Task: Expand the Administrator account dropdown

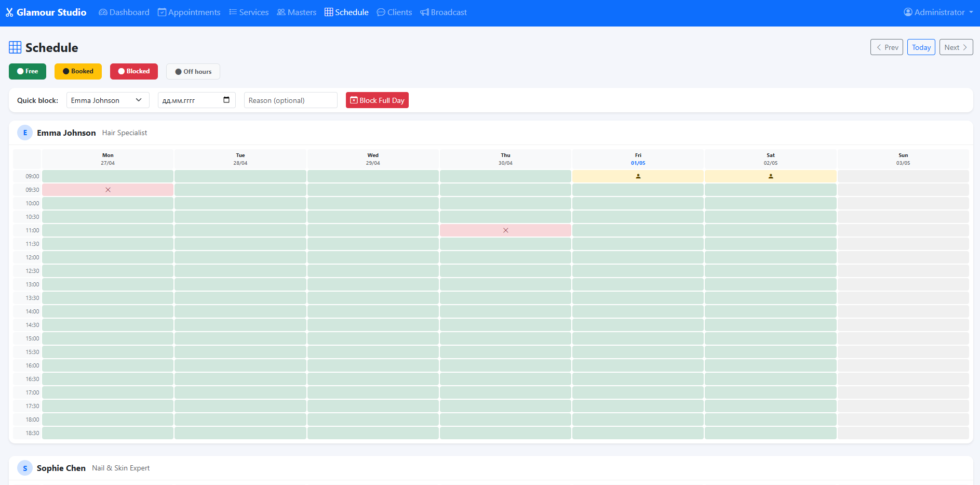Action: [938, 12]
